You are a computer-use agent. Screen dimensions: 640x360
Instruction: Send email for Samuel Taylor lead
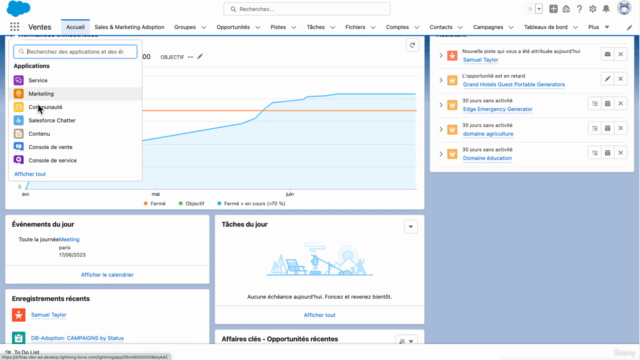coord(607,54)
